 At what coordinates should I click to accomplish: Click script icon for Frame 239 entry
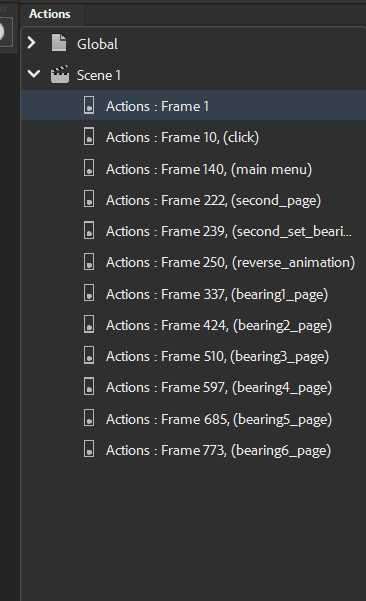pos(89,230)
